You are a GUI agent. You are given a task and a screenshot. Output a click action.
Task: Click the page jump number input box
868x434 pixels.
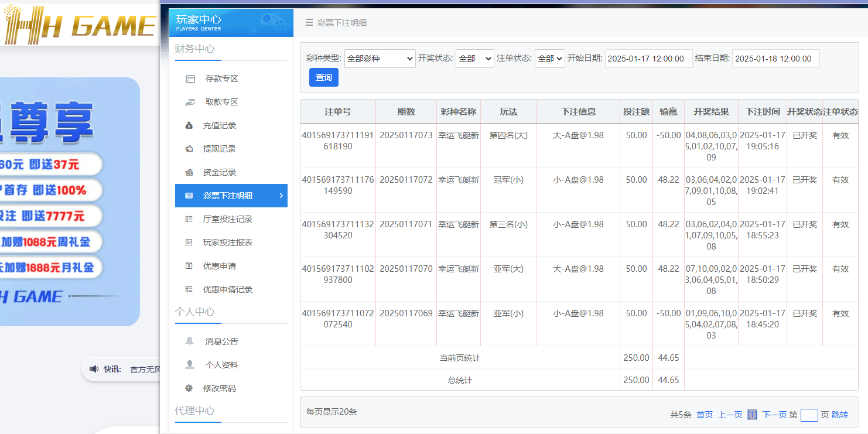pos(809,415)
